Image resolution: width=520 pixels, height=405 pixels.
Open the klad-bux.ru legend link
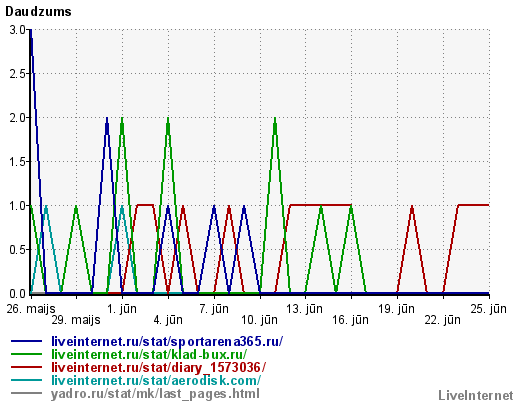(149, 354)
